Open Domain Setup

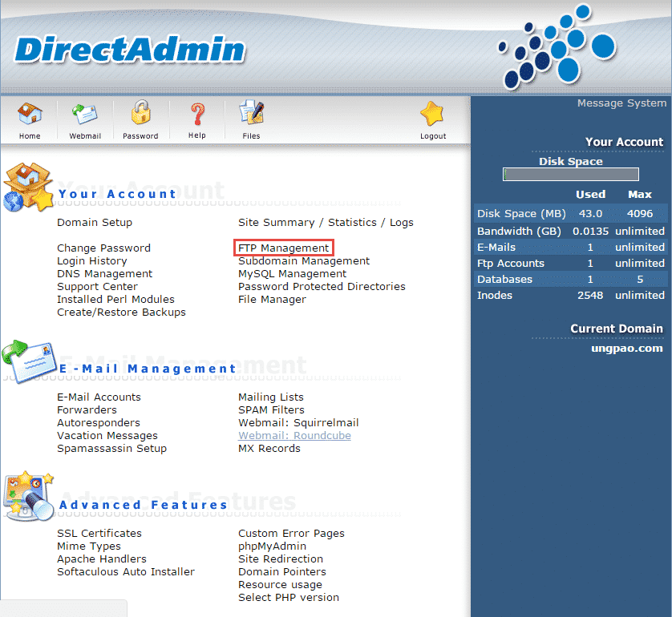95,223
